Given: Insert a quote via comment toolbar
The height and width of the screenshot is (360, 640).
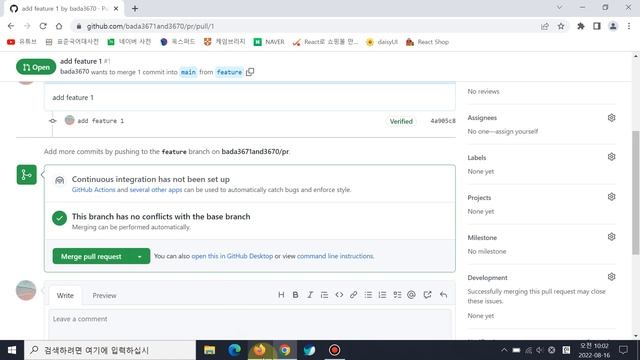Looking at the screenshot, I should pos(324,295).
